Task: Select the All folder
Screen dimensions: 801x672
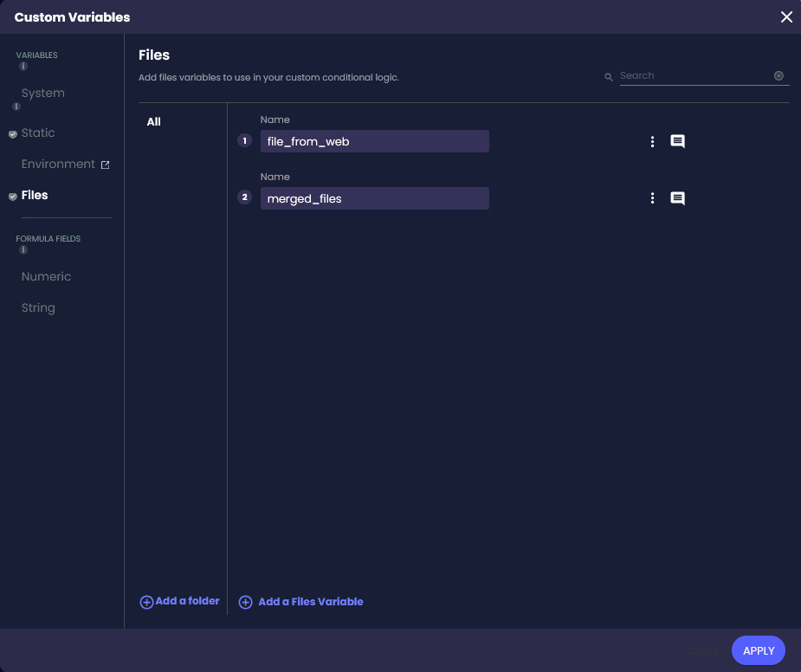Action: 154,121
